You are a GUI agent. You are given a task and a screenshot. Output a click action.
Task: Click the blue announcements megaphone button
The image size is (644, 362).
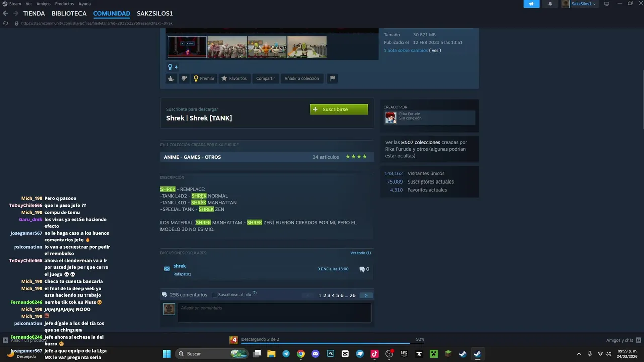[531, 4]
